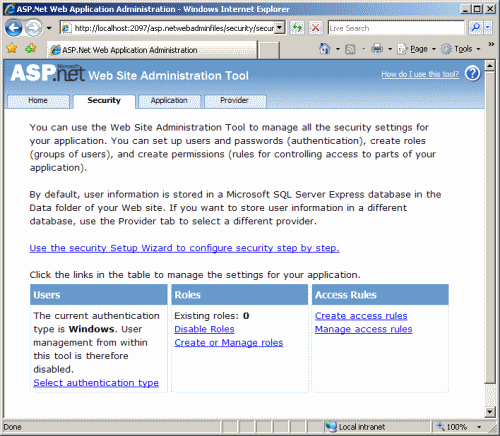Click the Disable Roles link
This screenshot has height=436, width=500.
(204, 329)
